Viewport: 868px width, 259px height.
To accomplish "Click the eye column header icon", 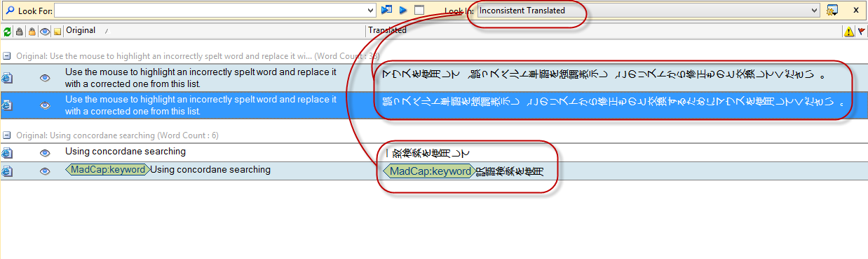I will [x=45, y=32].
